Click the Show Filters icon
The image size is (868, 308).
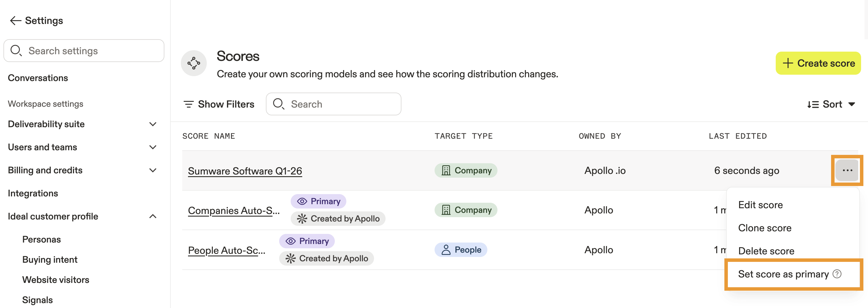[x=188, y=104]
